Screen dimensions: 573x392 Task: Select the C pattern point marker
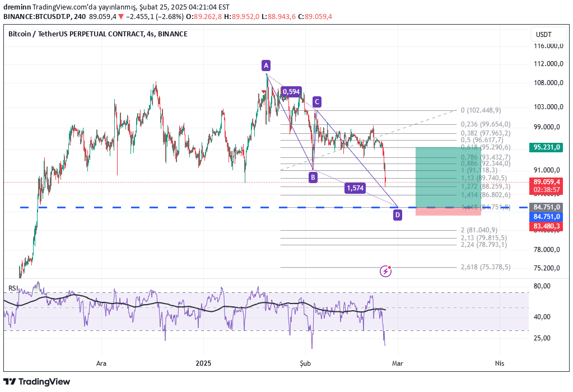click(316, 101)
